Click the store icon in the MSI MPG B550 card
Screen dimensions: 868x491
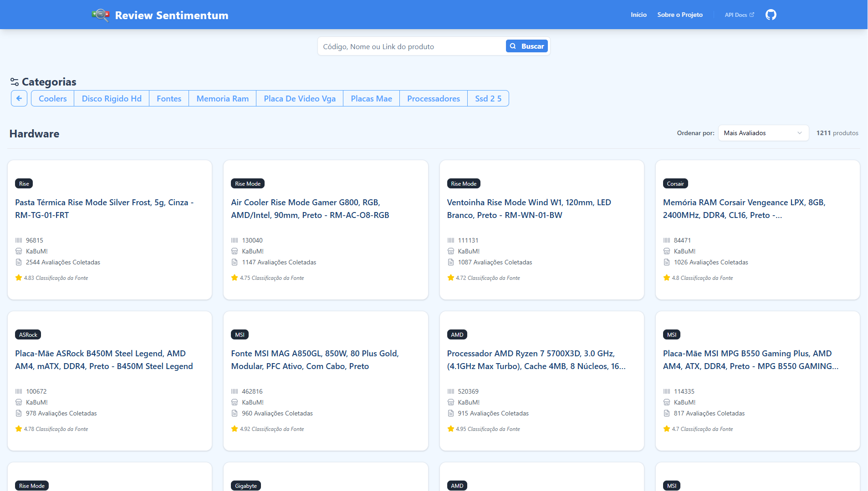pos(667,402)
